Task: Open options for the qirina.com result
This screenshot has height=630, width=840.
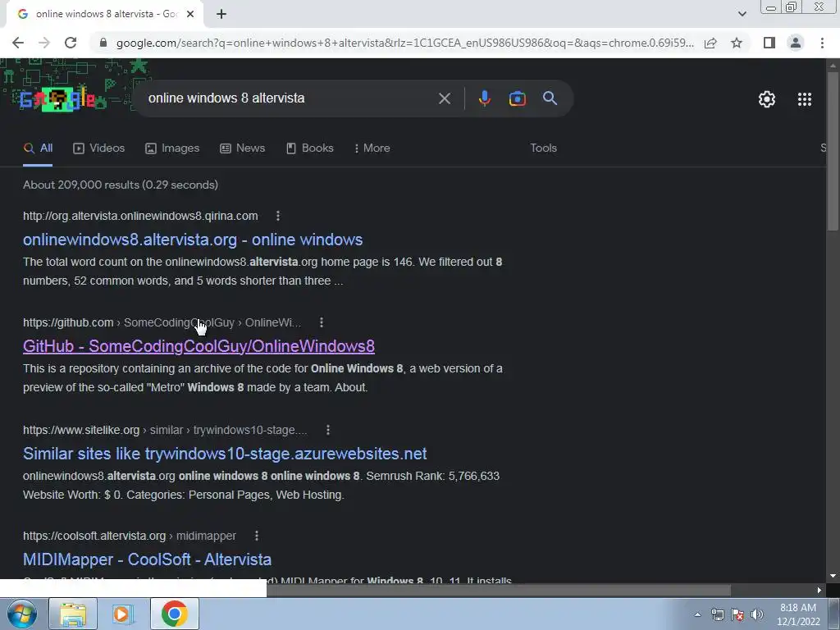Action: pyautogui.click(x=277, y=216)
